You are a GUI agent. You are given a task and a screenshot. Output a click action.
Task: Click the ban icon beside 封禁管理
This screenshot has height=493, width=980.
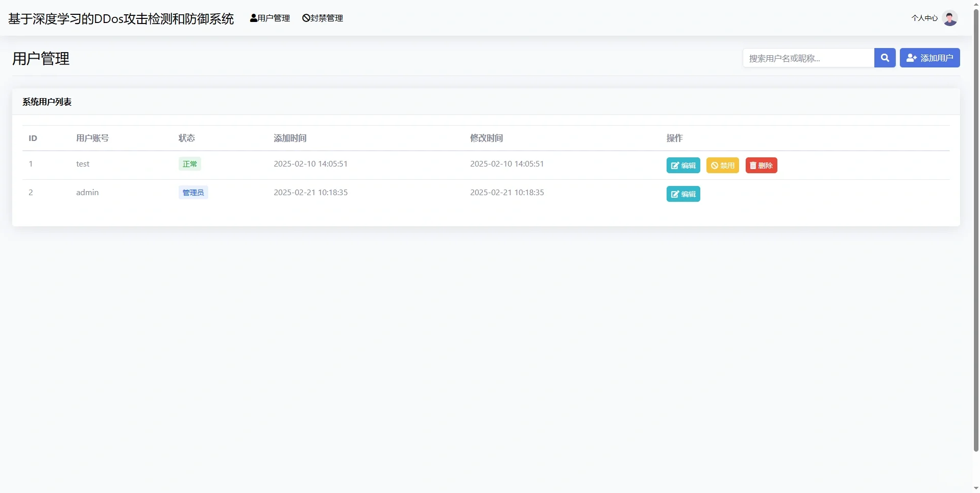(305, 17)
